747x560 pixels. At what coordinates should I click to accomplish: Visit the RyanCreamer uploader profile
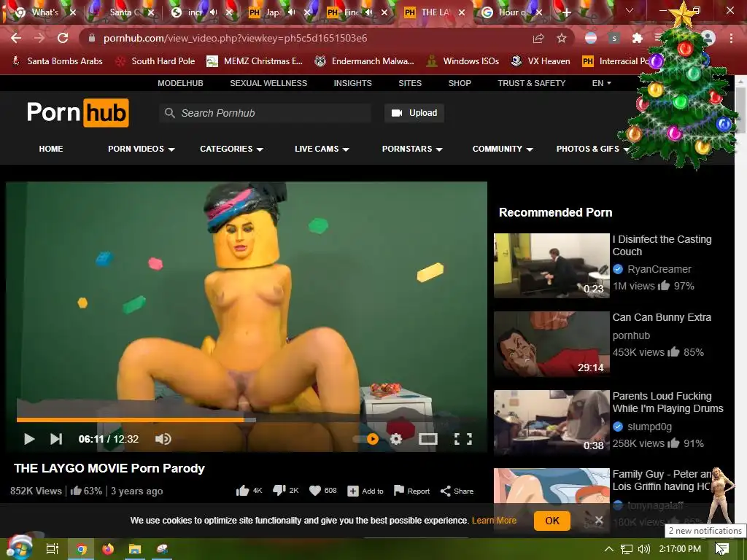point(659,269)
